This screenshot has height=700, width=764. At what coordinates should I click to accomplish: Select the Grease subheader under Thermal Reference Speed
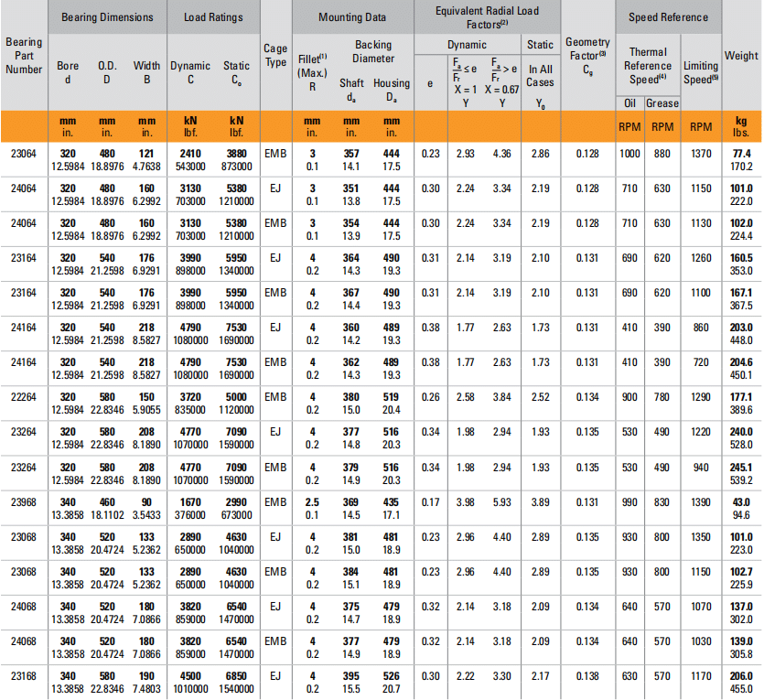pyautogui.click(x=662, y=103)
